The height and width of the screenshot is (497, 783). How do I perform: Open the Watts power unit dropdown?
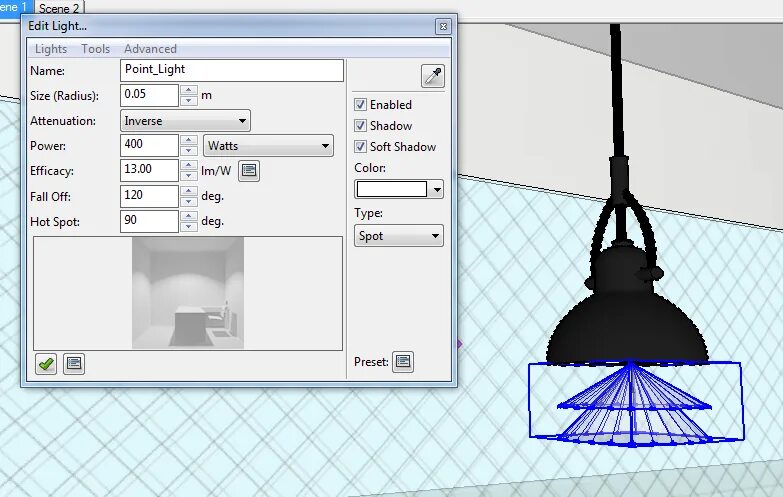point(268,146)
